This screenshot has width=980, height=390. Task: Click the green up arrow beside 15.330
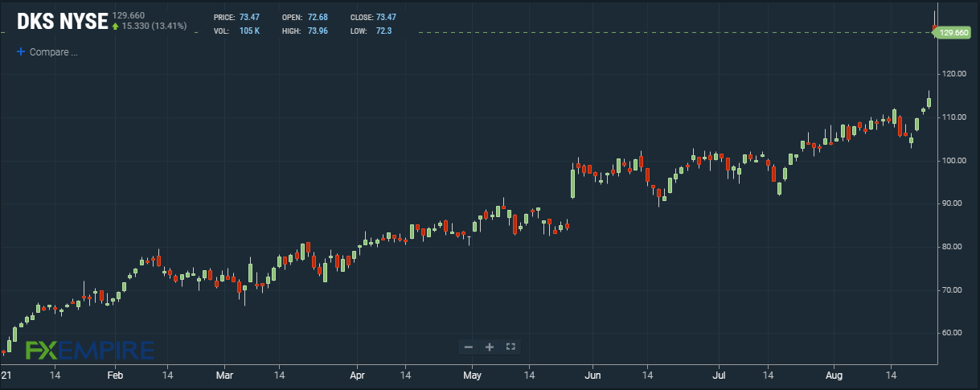[116, 26]
